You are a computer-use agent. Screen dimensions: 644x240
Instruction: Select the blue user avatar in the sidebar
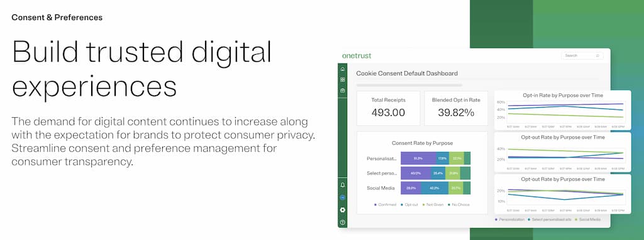click(343, 198)
